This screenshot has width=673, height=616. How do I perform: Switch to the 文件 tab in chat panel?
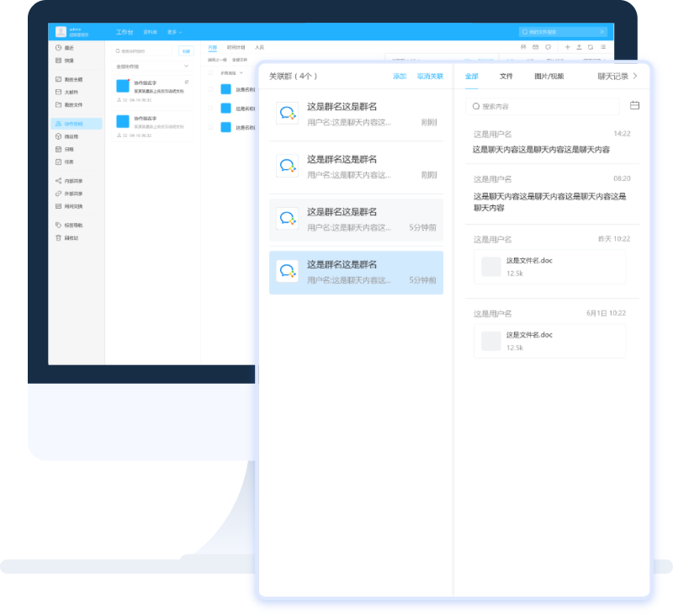[506, 76]
